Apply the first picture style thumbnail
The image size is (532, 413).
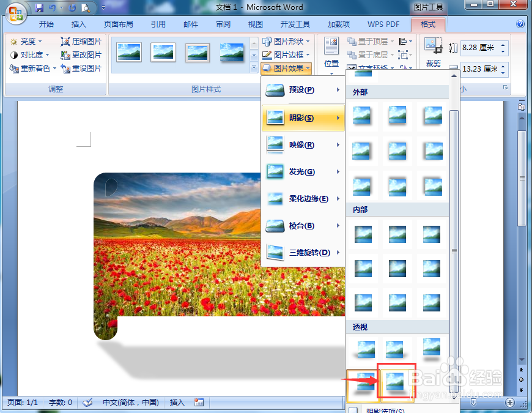tap(129, 52)
